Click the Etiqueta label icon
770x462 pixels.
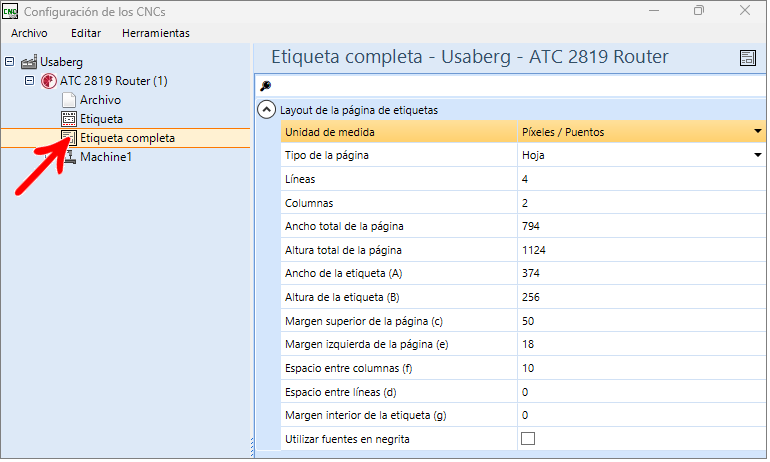(x=69, y=119)
